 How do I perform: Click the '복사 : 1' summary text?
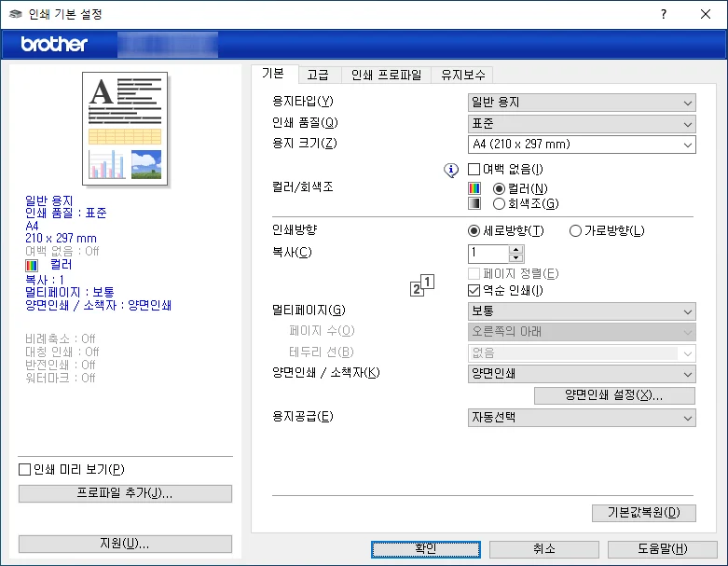coord(45,280)
